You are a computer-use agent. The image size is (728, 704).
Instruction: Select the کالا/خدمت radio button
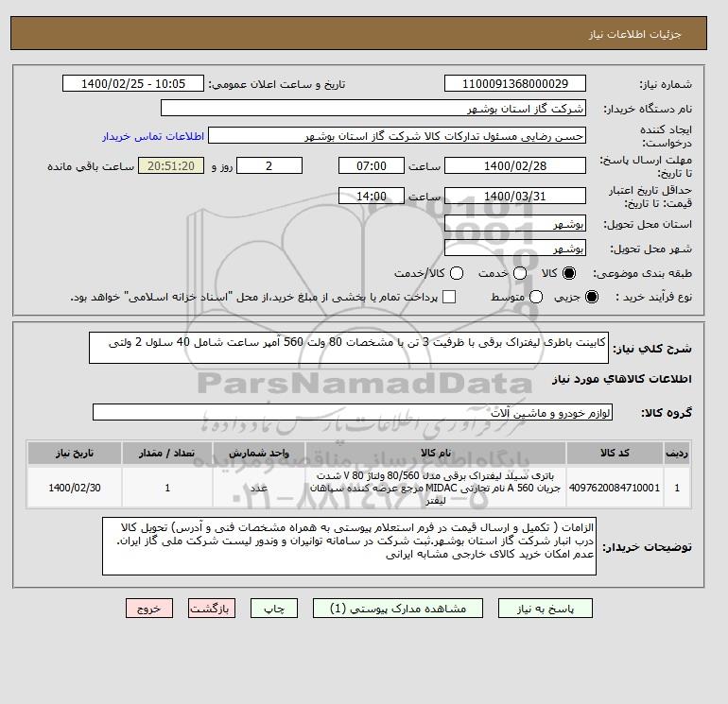click(457, 273)
